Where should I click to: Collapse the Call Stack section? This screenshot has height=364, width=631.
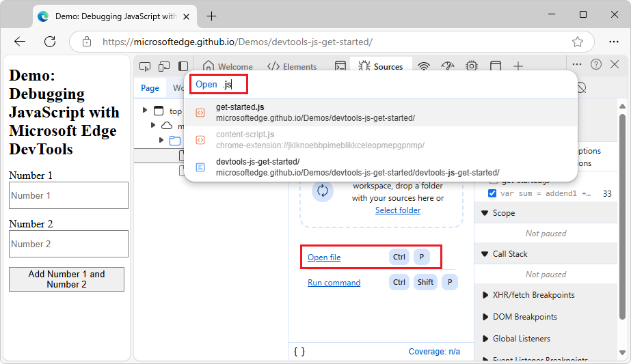coord(485,254)
